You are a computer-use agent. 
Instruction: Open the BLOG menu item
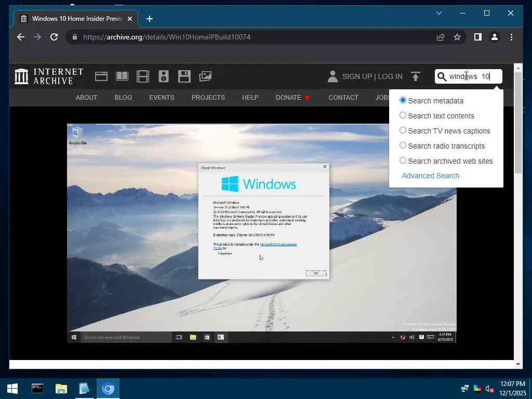coord(123,98)
